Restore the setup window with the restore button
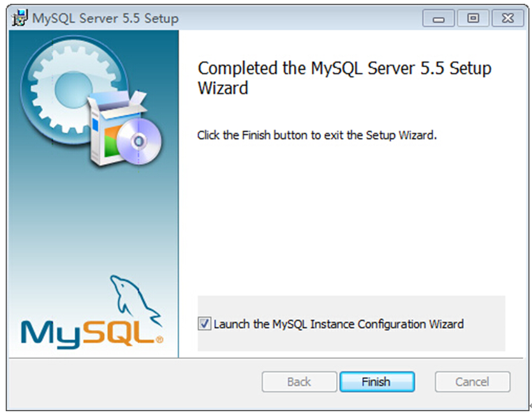This screenshot has width=532, height=415. 473,19
